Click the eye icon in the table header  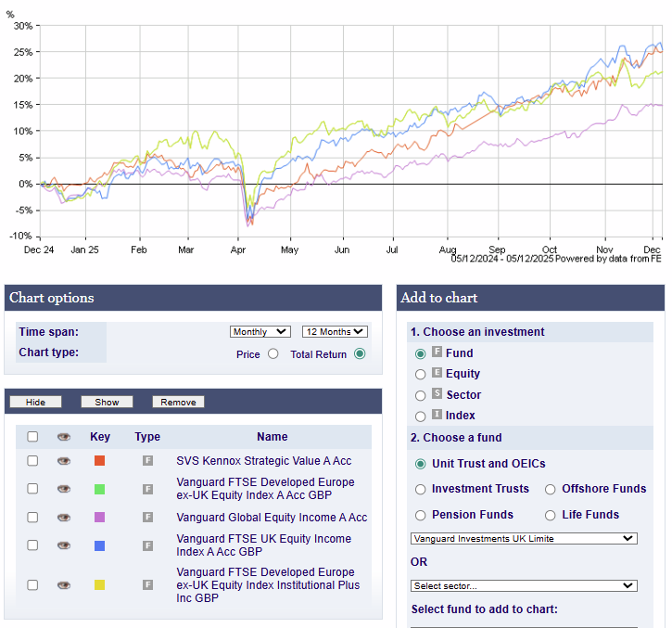click(63, 437)
